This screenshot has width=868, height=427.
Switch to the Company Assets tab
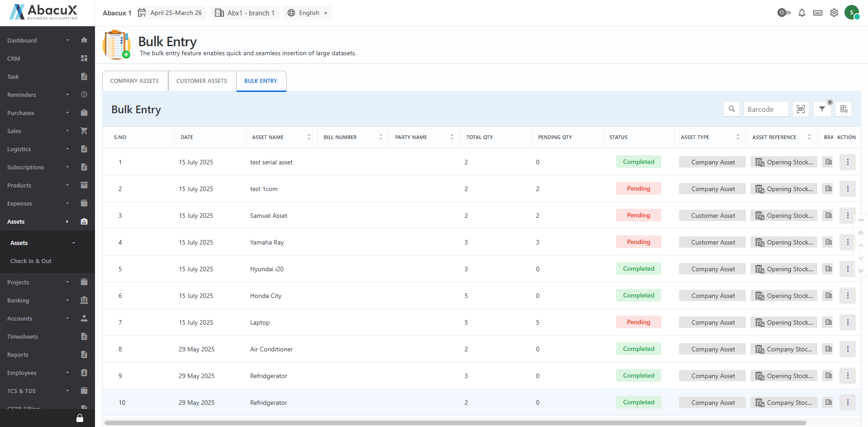(135, 81)
